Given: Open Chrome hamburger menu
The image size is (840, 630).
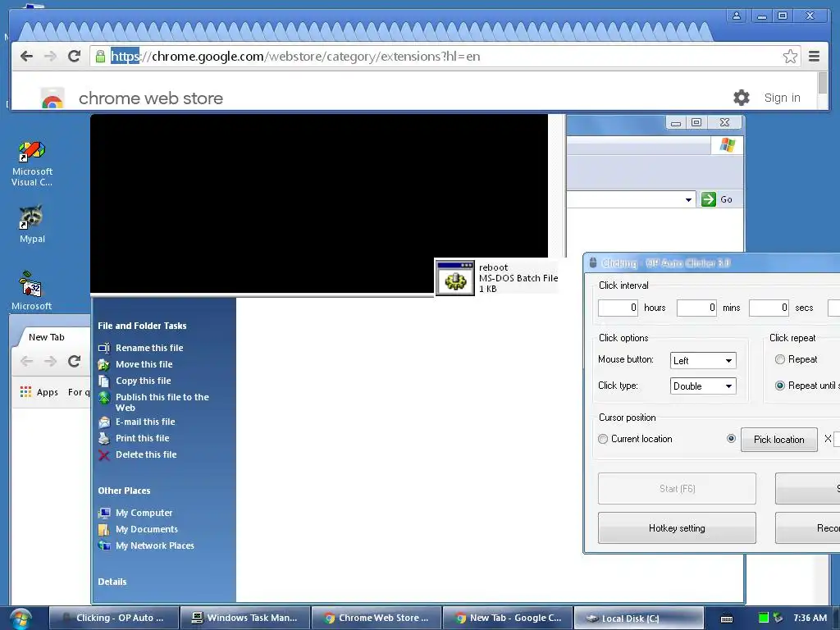Looking at the screenshot, I should [815, 57].
